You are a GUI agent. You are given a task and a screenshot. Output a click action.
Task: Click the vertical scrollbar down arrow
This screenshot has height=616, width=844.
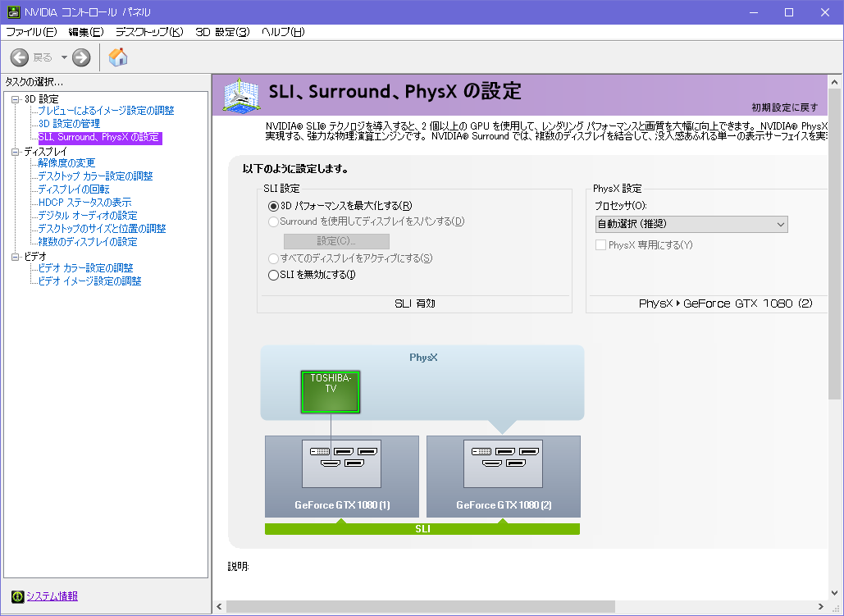click(834, 593)
